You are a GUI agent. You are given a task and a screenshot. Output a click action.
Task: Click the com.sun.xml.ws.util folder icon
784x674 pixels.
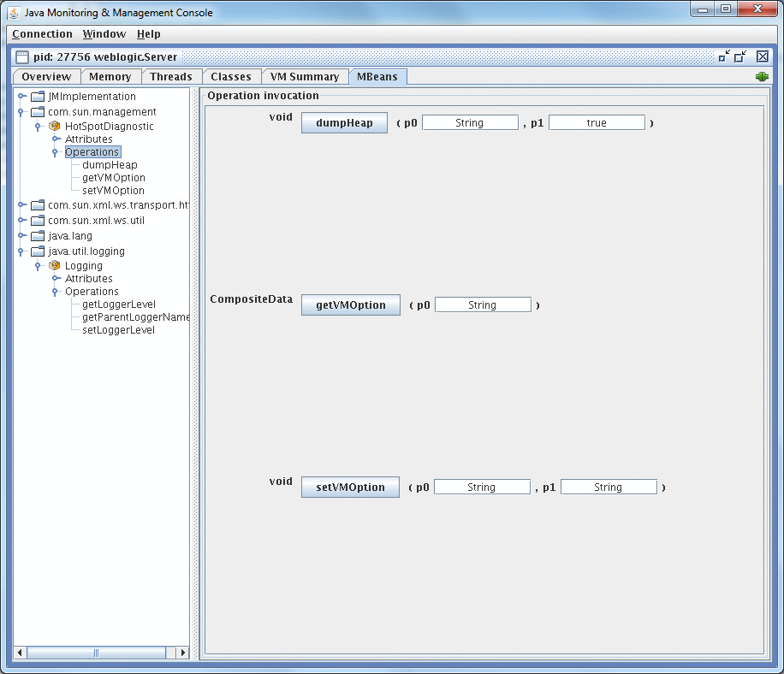[x=36, y=220]
